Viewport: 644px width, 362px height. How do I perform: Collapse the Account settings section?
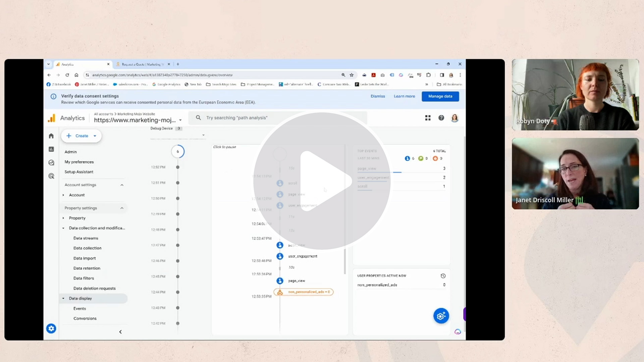[122, 185]
